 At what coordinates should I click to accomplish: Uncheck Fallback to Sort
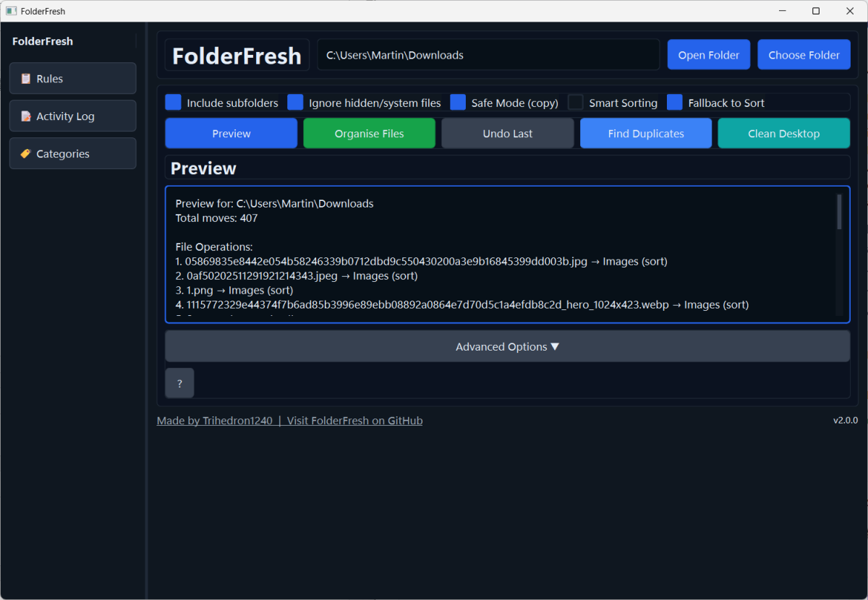(674, 102)
